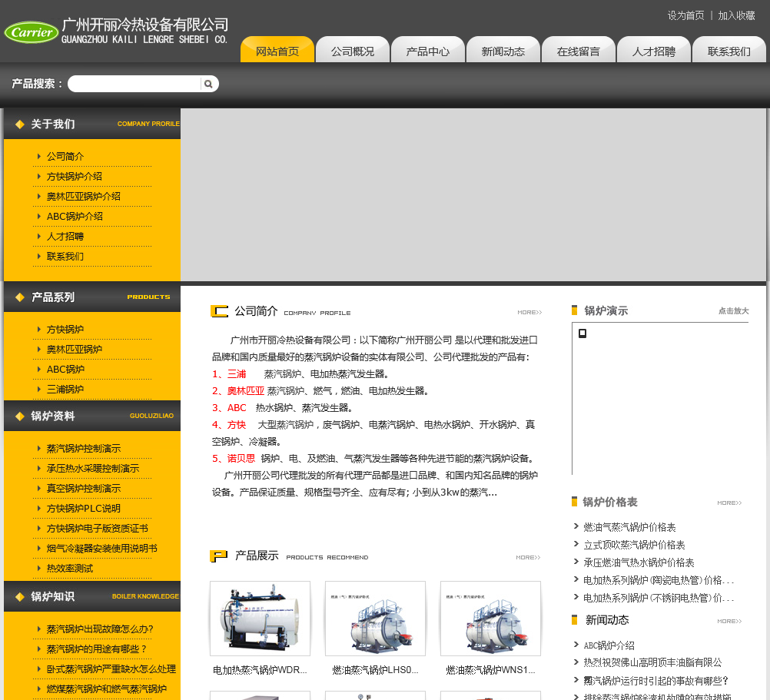This screenshot has width=770, height=700.
Task: Open 卧式蒸汽锅炉严重缺水怎么处理 article
Action: 111,669
